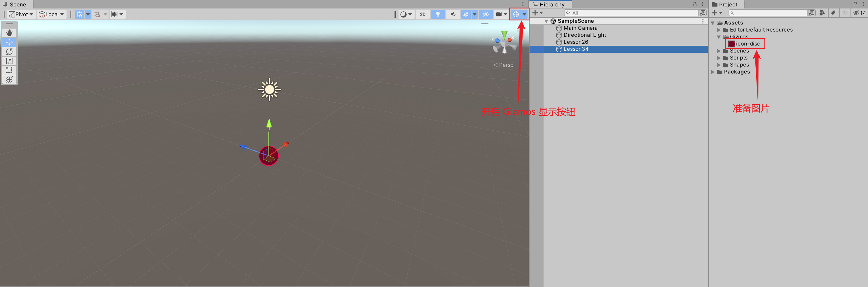Open Scene view more options menu
Viewport: 868px width, 287px height.
tap(523, 4)
